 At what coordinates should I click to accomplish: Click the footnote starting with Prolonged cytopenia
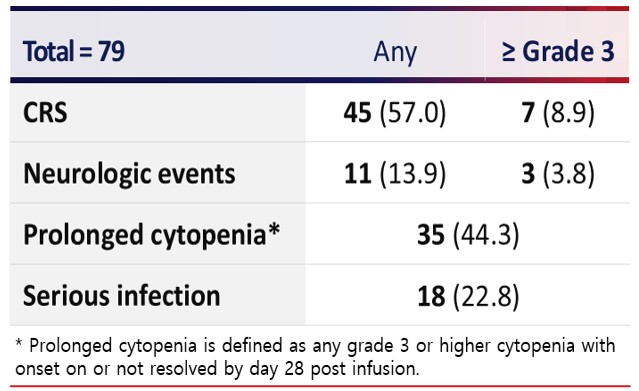point(315,357)
